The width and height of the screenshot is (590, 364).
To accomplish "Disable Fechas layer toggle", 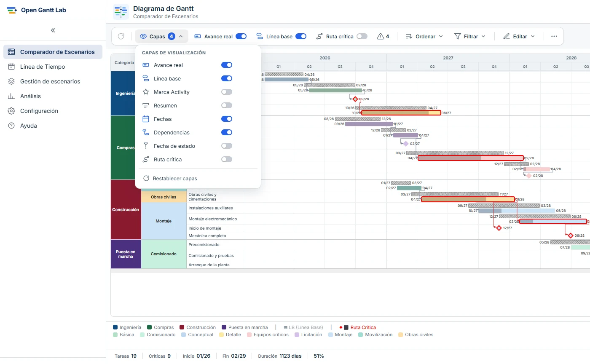I will (x=227, y=119).
